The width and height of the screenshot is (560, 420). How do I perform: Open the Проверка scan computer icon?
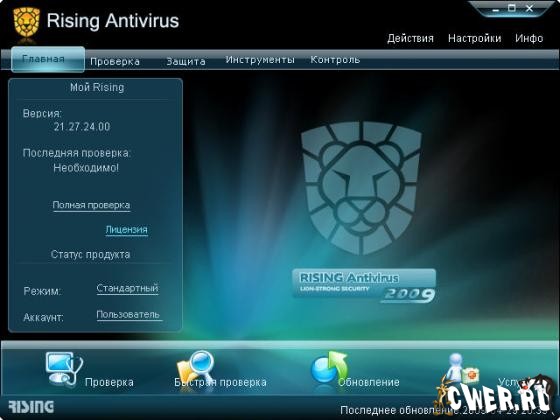(64, 369)
